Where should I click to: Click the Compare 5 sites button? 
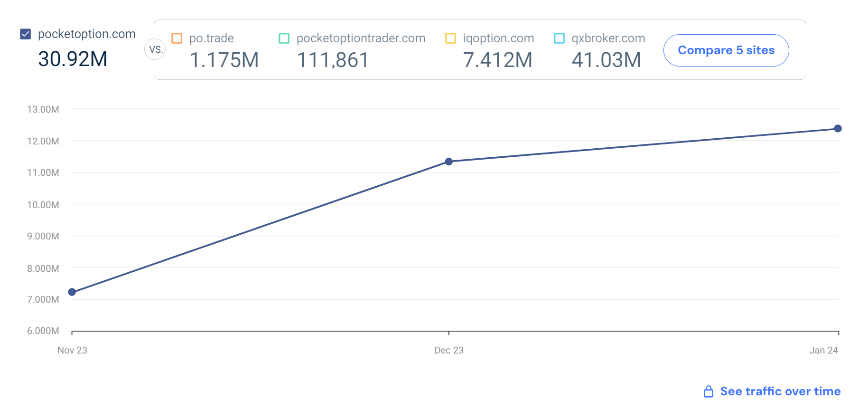point(726,50)
